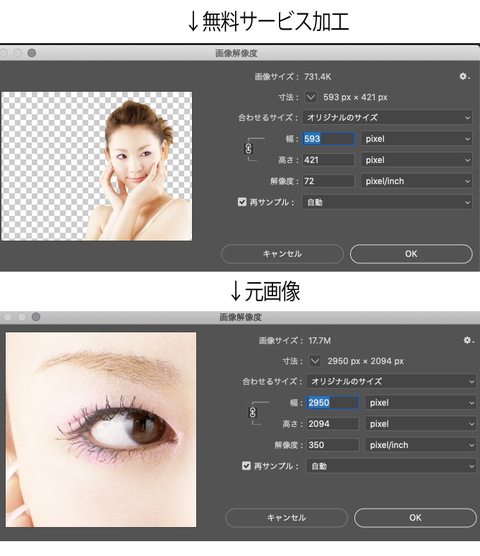Expand 合わせるサイズ dropdown in upper dialog
Viewport: 480px width, 556px height.
pos(387,117)
